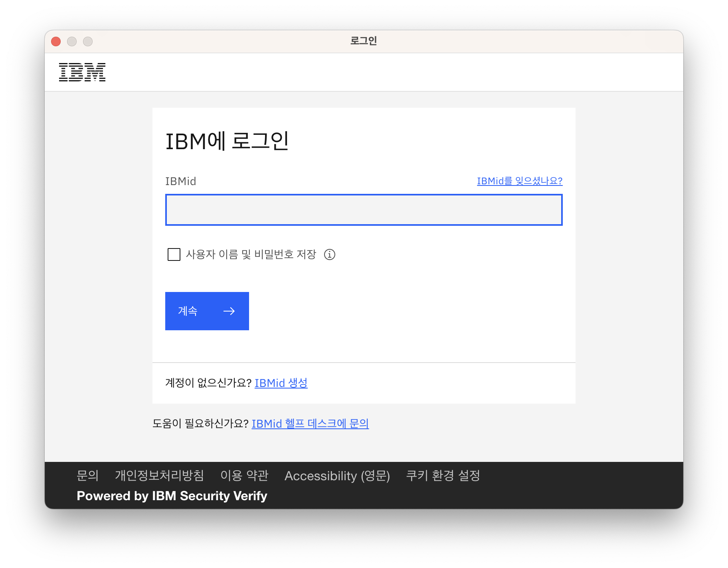Image resolution: width=728 pixels, height=568 pixels.
Task: Focus the IBMid text input field
Action: pyautogui.click(x=364, y=210)
